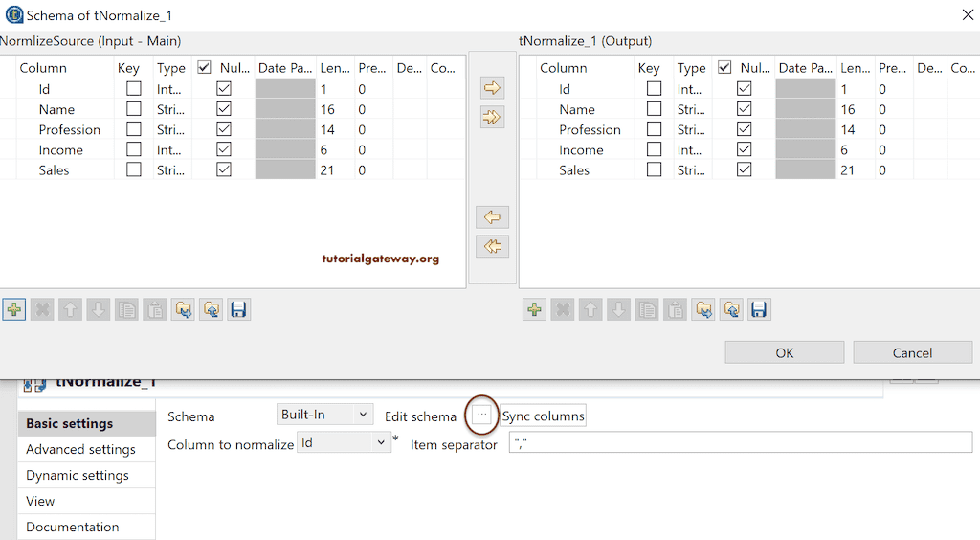
Task: Export input schema to file icon
Action: click(x=212, y=309)
